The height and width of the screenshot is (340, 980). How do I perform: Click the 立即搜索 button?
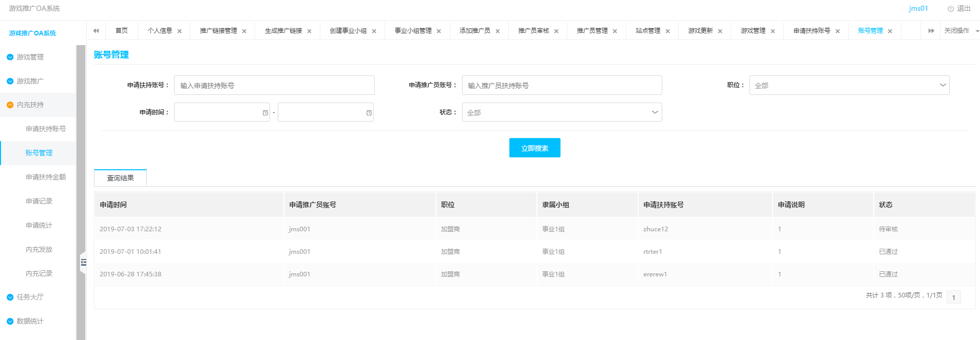tap(534, 148)
